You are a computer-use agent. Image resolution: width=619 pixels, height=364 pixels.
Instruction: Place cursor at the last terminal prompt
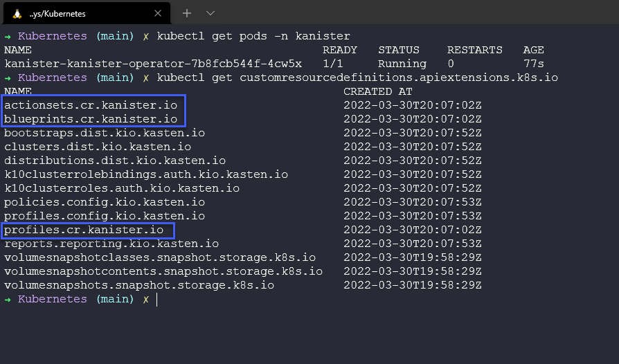tap(157, 300)
